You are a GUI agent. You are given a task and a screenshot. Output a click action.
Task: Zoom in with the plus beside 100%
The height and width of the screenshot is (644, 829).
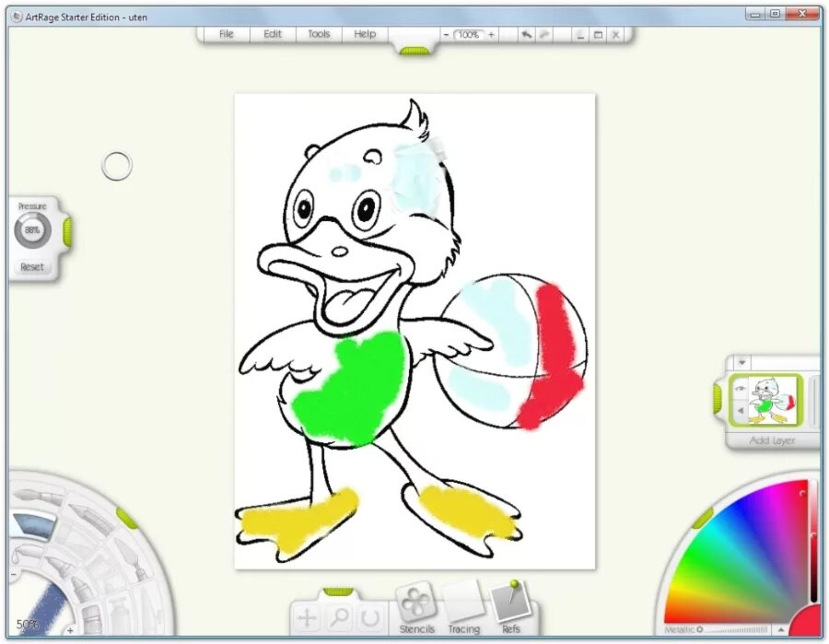(491, 35)
